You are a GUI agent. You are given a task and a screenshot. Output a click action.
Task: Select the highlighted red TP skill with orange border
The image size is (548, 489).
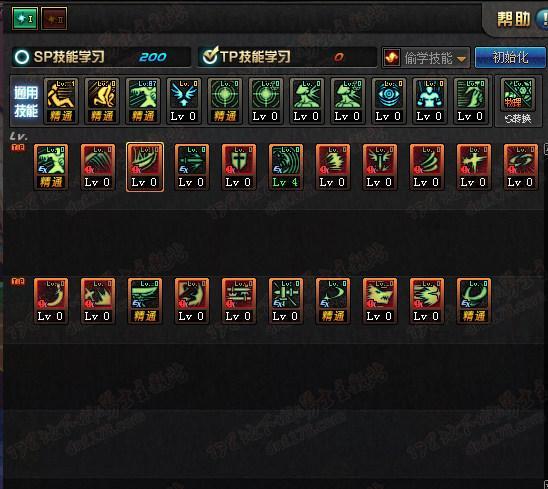(x=145, y=167)
